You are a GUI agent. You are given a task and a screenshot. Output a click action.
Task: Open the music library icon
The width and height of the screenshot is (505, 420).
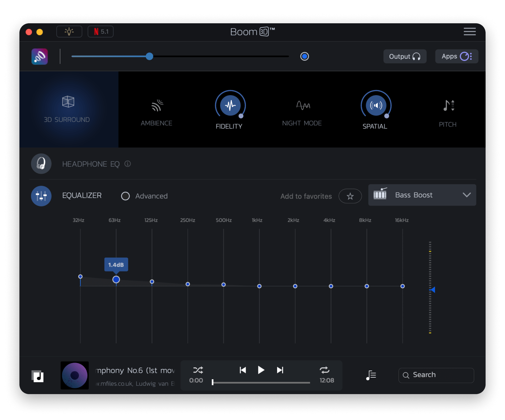(x=38, y=376)
